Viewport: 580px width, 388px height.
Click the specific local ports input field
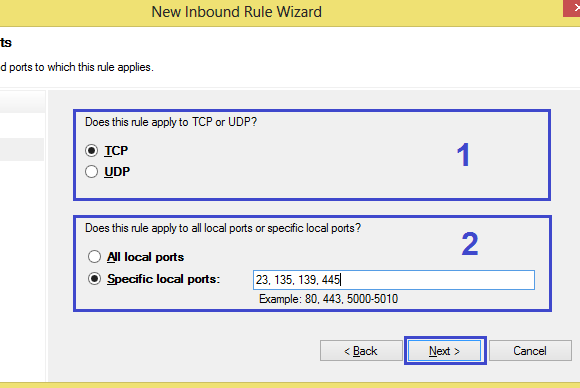(x=394, y=280)
